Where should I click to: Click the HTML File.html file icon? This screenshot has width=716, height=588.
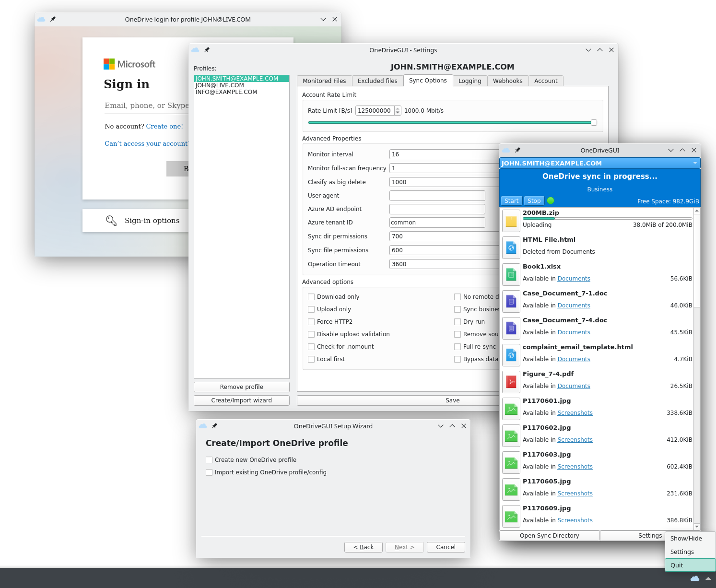coord(511,248)
